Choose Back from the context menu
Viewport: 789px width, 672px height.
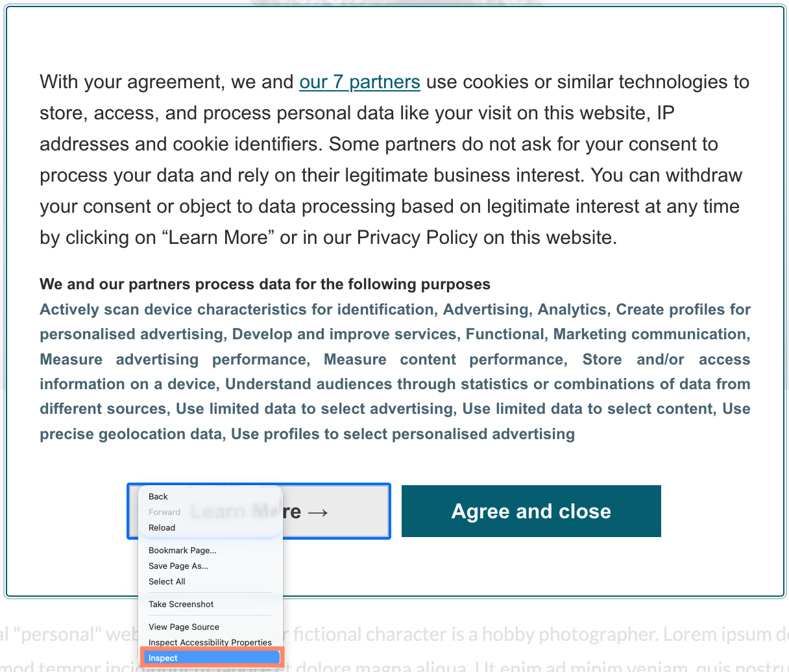[x=158, y=497]
